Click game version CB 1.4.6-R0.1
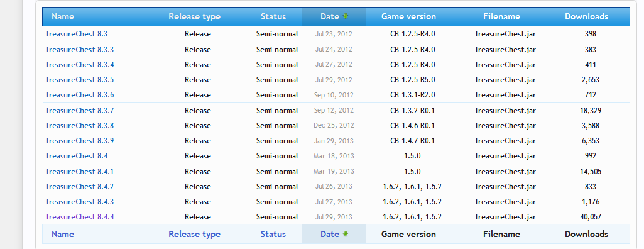This screenshot has width=644, height=249. pyautogui.click(x=412, y=125)
